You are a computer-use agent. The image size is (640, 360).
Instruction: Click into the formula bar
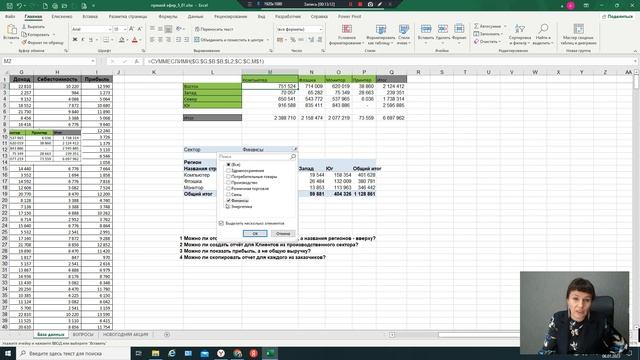point(390,61)
